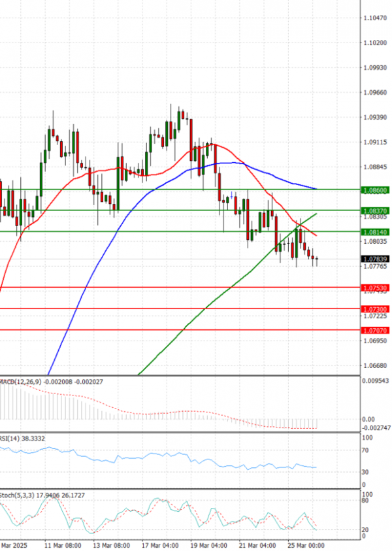Click the 1.06950 price axis value

click(x=375, y=341)
